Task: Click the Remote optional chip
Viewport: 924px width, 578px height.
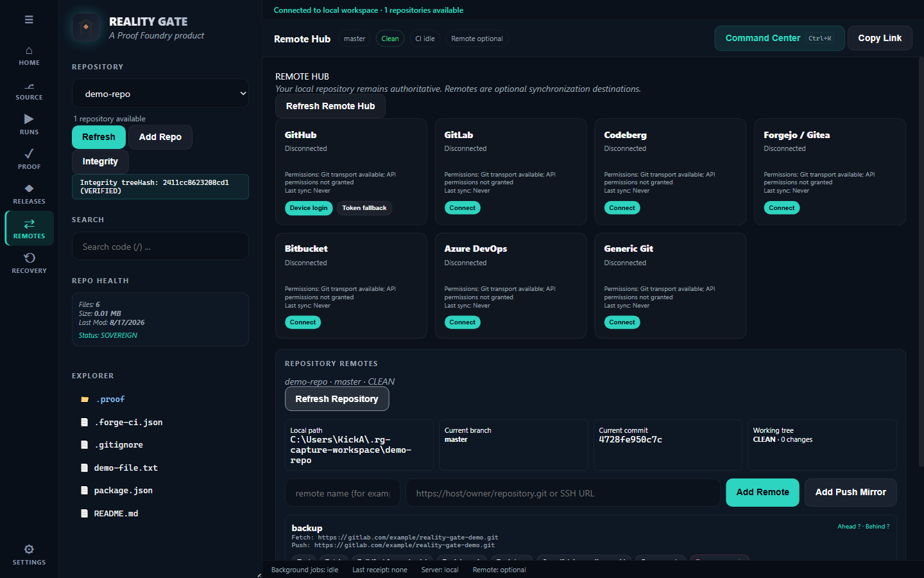Action: [477, 39]
